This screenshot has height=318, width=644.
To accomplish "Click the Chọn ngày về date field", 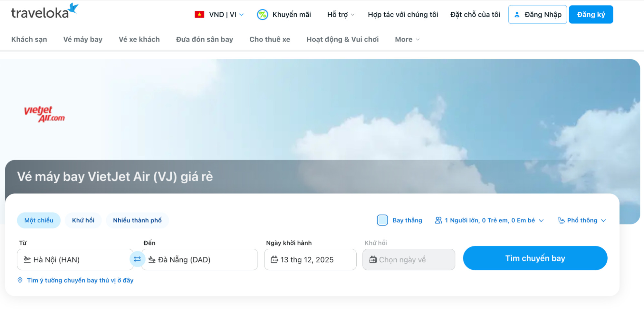I will 409,259.
